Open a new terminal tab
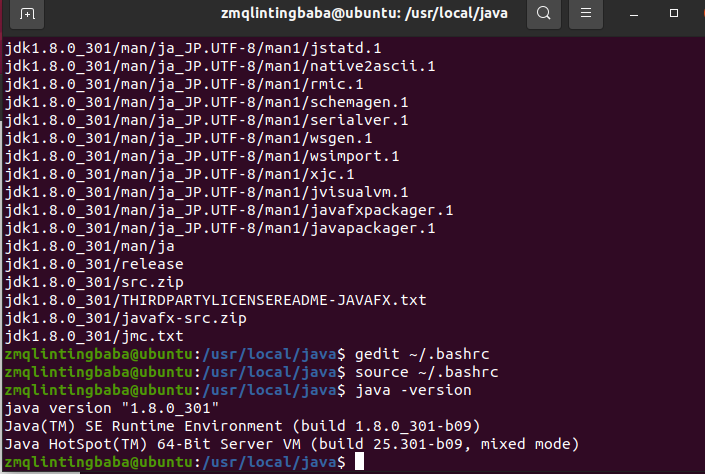The image size is (705, 474). click(x=27, y=13)
